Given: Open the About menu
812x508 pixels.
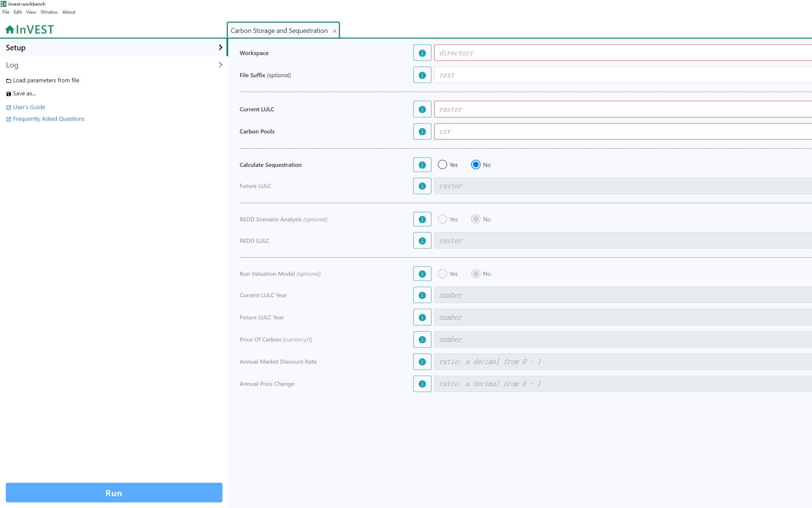Looking at the screenshot, I should pyautogui.click(x=69, y=12).
